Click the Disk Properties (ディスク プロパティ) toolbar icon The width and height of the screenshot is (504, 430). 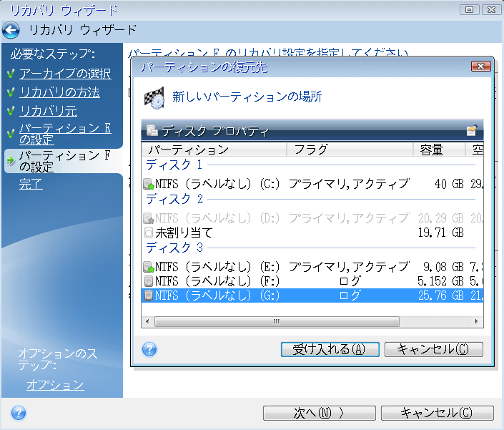tap(152, 131)
